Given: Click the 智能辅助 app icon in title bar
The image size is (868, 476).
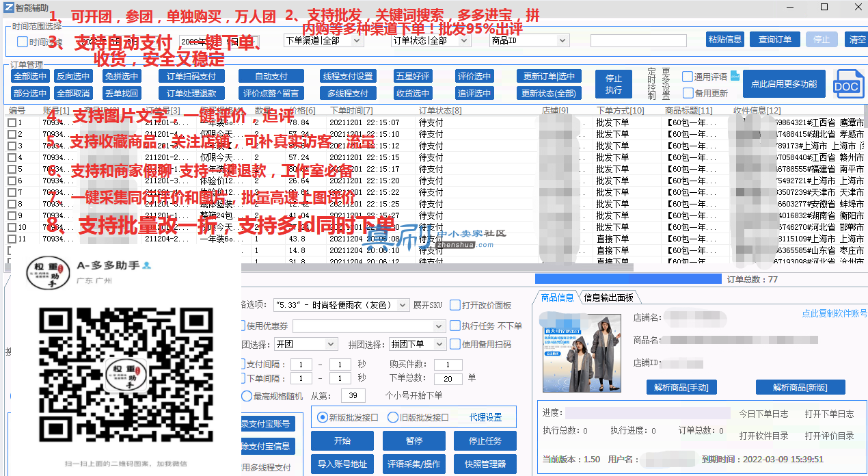Looking at the screenshot, I should [x=10, y=7].
